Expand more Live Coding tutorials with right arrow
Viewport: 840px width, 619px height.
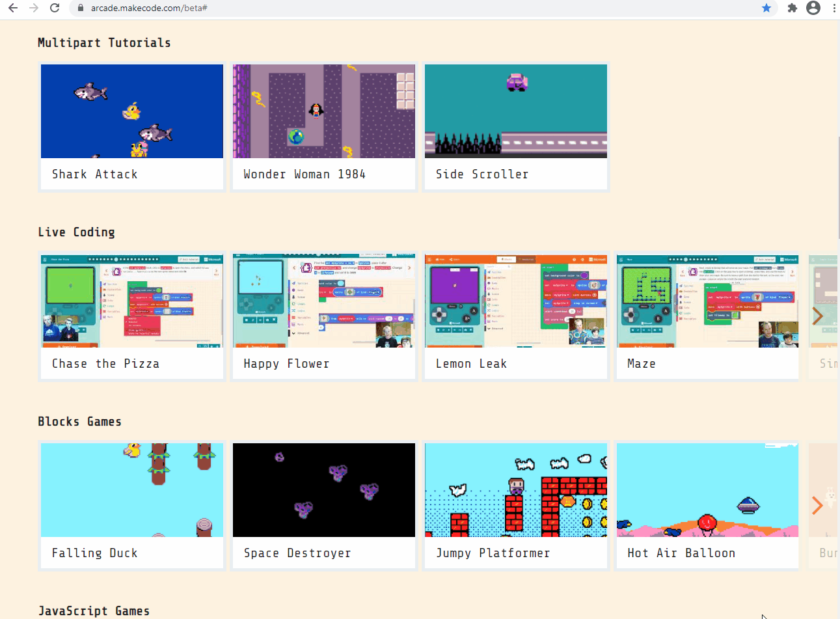(817, 316)
